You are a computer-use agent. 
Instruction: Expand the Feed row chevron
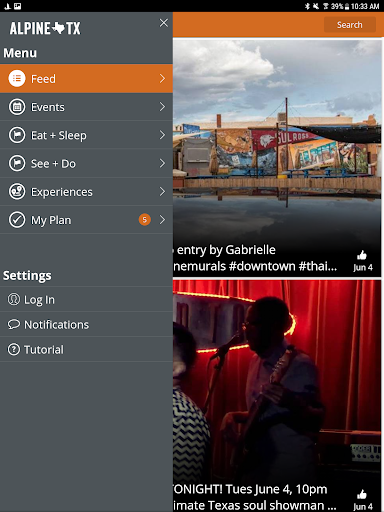(162, 78)
